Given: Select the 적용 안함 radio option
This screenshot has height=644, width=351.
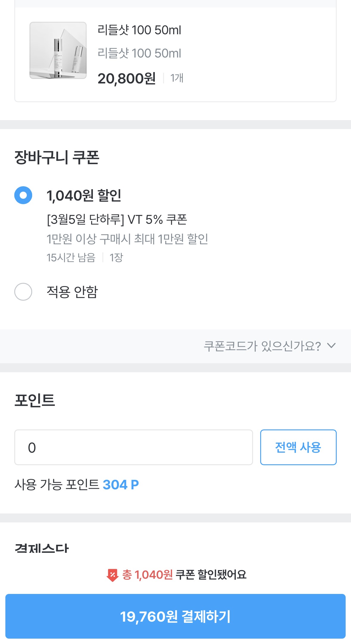Looking at the screenshot, I should [x=23, y=291].
